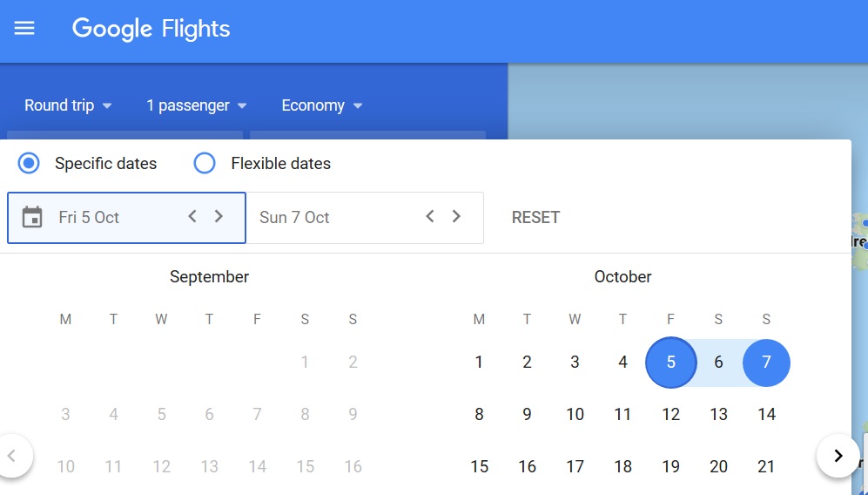Click RESET to clear dates
This screenshot has width=868, height=495.
535,217
